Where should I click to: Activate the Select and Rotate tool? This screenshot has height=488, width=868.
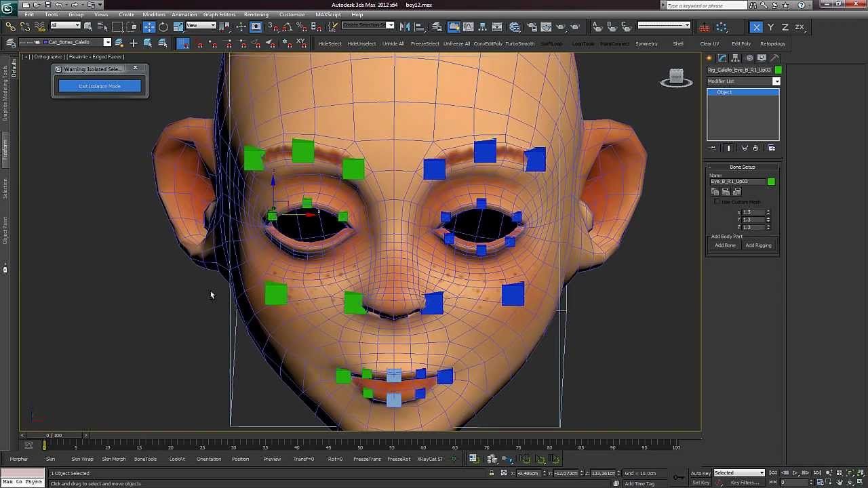pos(163,27)
